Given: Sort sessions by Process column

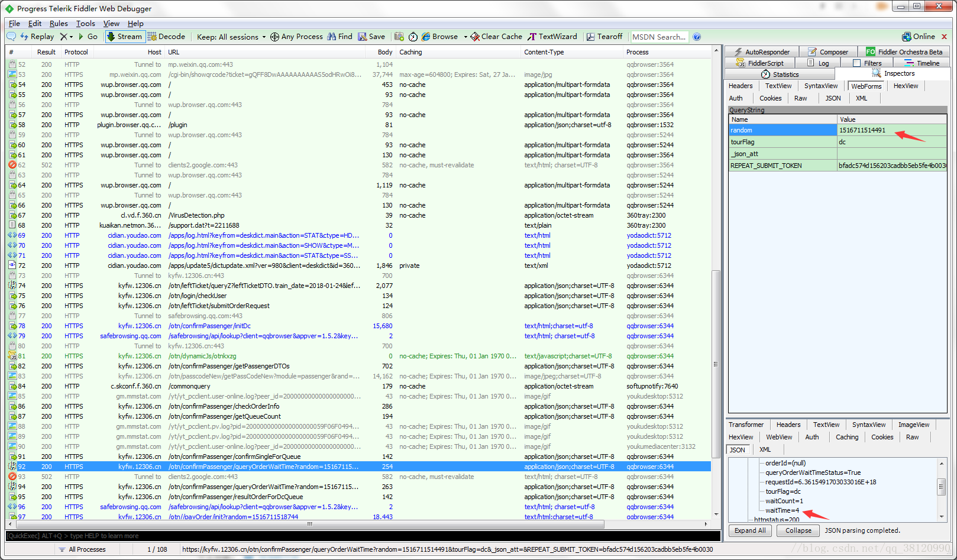Looking at the screenshot, I should [x=666, y=52].
